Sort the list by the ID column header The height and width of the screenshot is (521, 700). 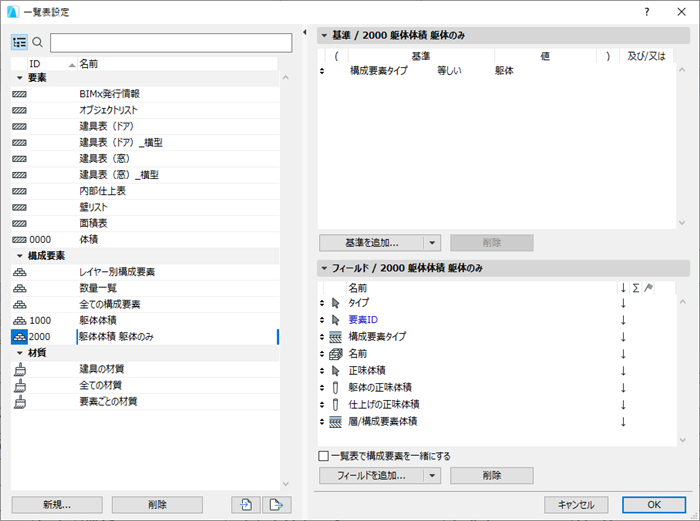pyautogui.click(x=52, y=64)
